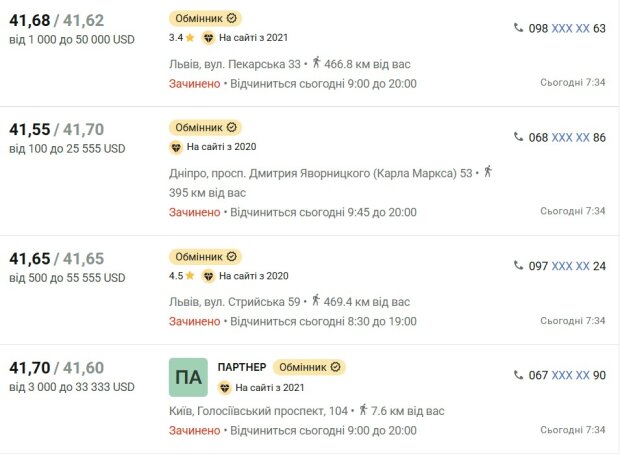The width and height of the screenshot is (620, 454).
Task: Click diamond badge next to 'На сайті з 2021' in Львів listing
Action: click(x=208, y=38)
